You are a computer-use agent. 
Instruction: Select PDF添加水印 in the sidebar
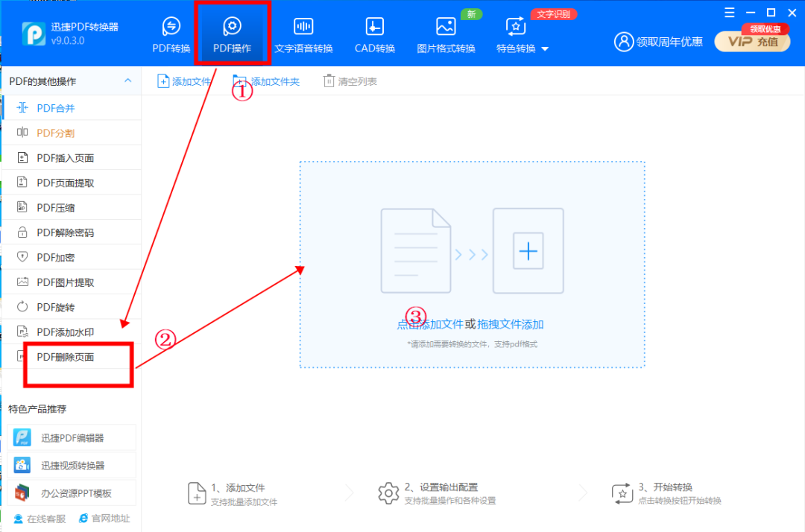[72, 332]
